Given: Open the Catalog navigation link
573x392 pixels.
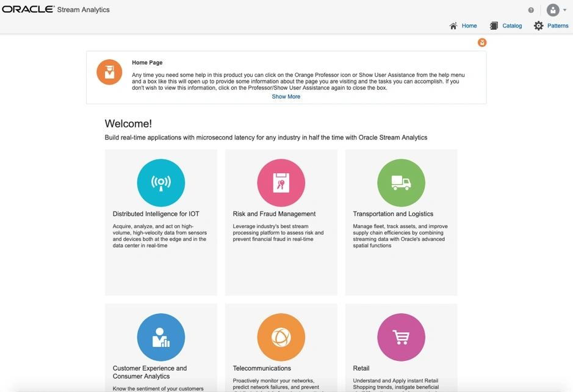Looking at the screenshot, I should click(x=512, y=26).
